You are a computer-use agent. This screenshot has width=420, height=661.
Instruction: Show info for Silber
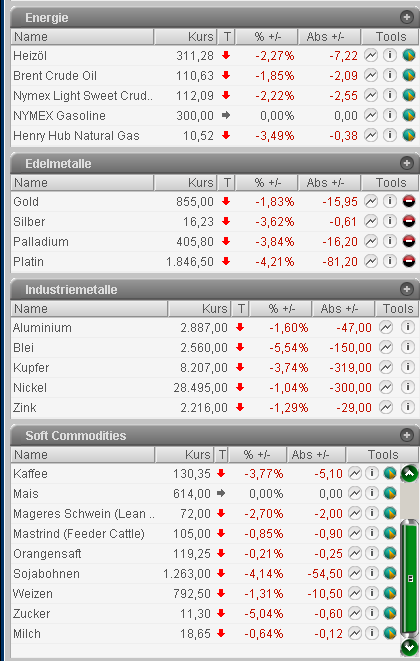(390, 221)
